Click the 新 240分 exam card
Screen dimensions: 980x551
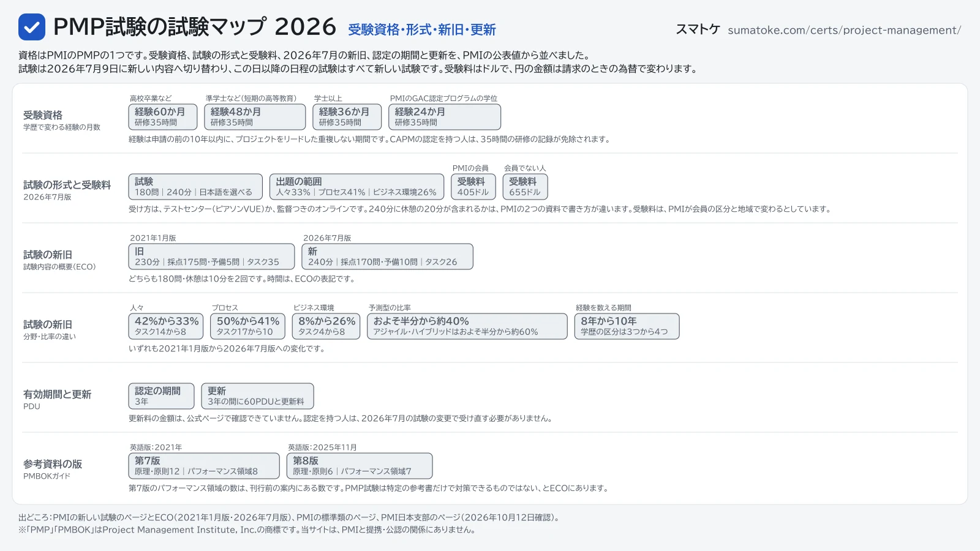point(388,257)
